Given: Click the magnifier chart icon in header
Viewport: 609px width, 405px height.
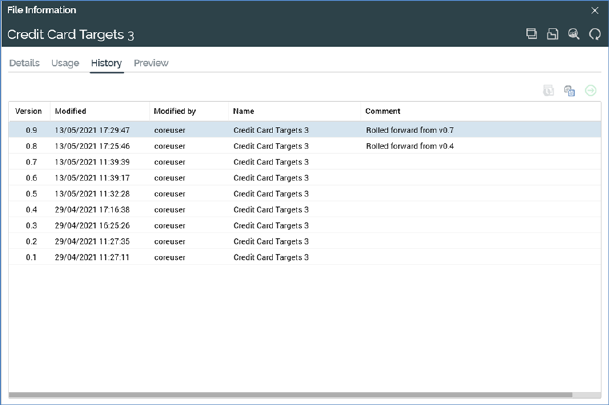Looking at the screenshot, I should click(x=574, y=34).
